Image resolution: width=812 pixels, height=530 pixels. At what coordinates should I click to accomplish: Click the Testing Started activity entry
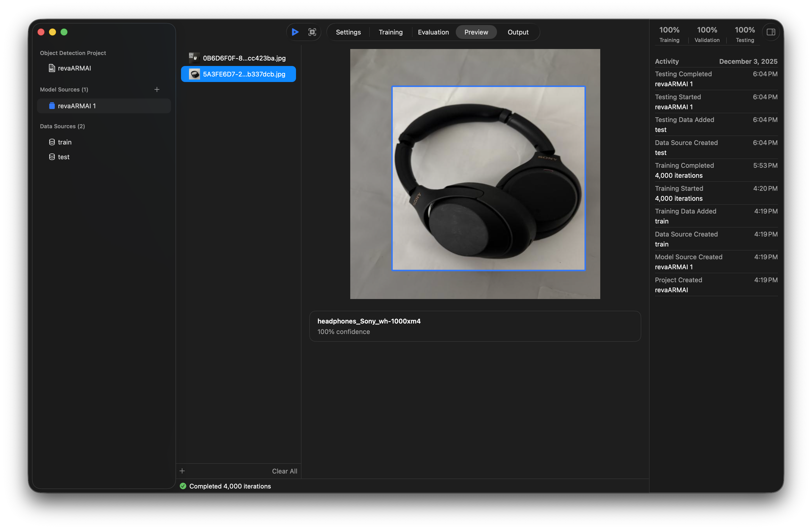[x=716, y=102]
